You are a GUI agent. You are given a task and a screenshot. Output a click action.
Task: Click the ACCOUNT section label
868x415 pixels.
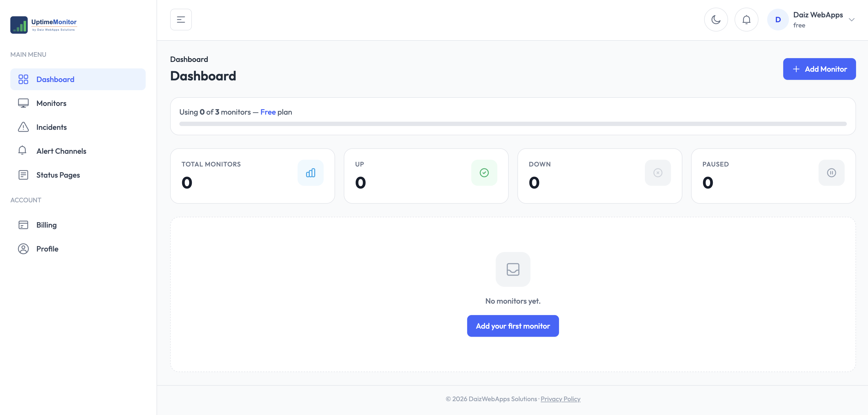click(x=26, y=200)
